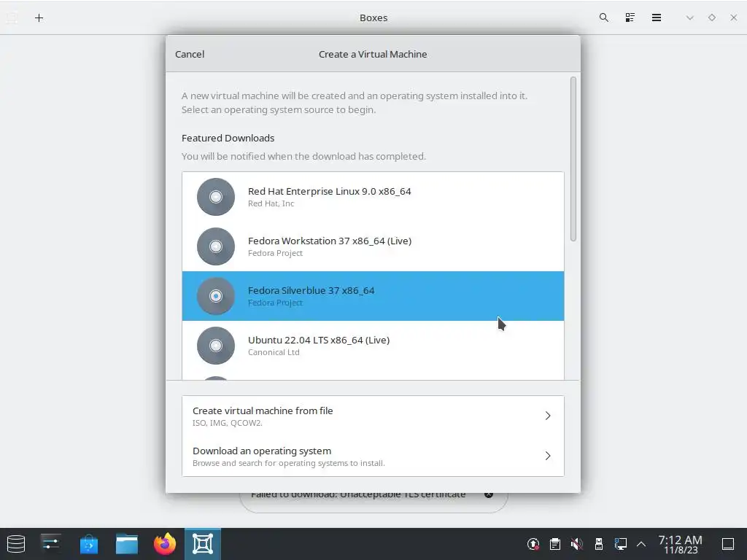The height and width of the screenshot is (560, 747).
Task: Launch the Discover software store from taskbar
Action: pos(89,544)
